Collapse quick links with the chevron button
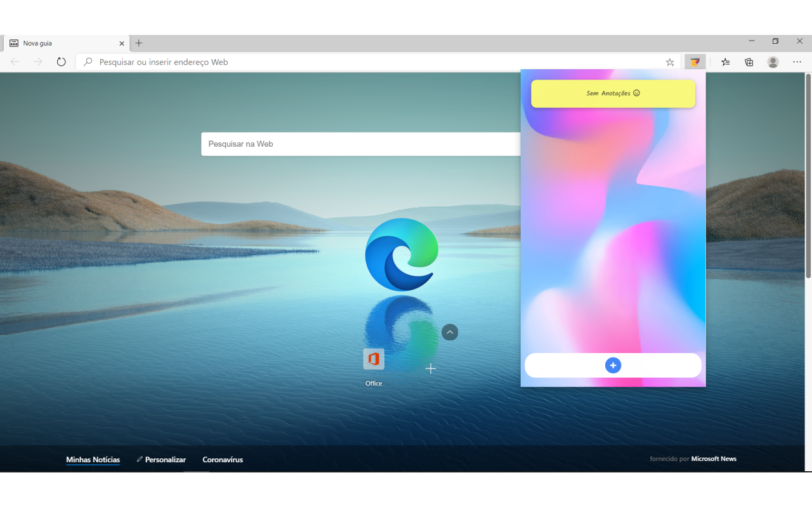The height and width of the screenshot is (508, 812). [450, 332]
